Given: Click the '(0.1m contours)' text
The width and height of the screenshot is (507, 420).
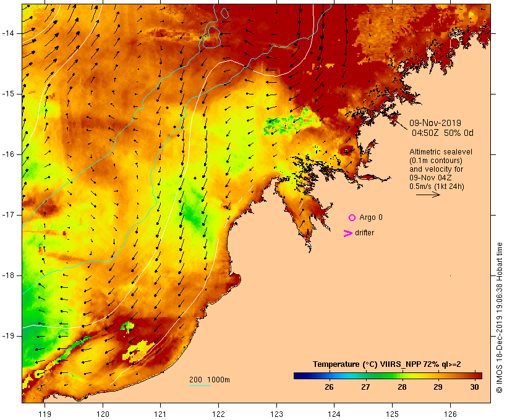Looking at the screenshot, I should [x=436, y=161].
